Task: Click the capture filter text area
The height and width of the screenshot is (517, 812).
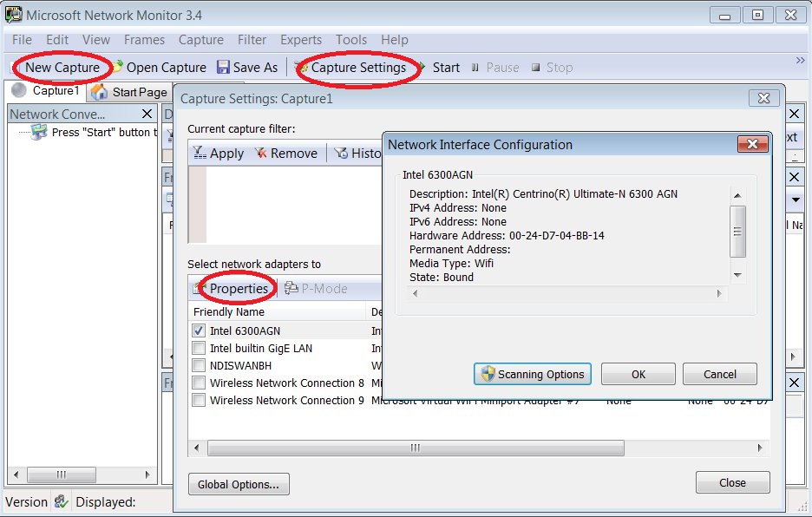Action: click(x=294, y=205)
